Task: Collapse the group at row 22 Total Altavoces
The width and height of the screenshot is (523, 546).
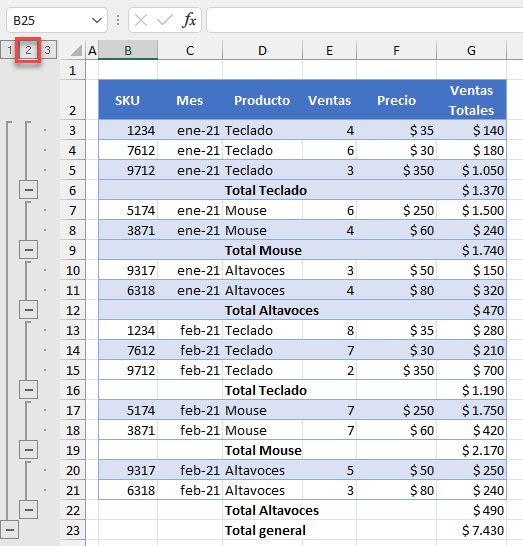Action: (x=29, y=510)
